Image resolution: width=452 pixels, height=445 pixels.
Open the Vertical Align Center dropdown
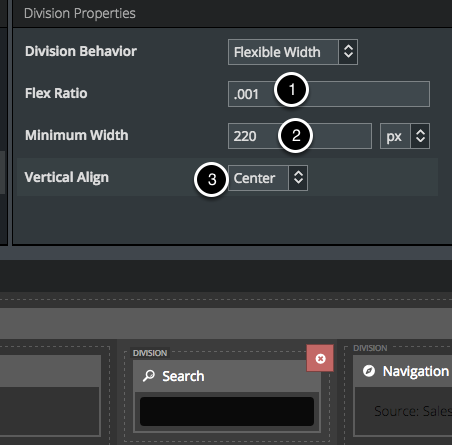coord(268,178)
